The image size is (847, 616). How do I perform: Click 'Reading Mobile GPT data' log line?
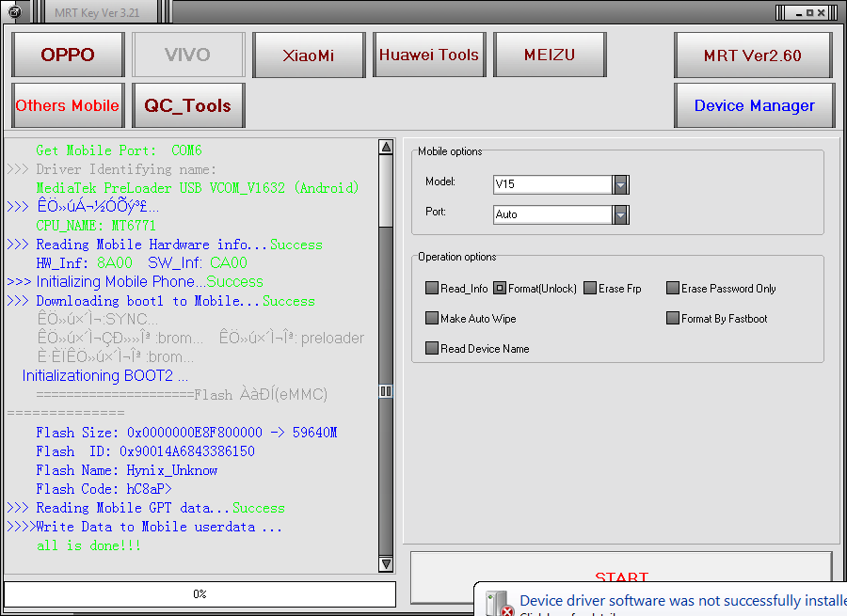coord(146,508)
